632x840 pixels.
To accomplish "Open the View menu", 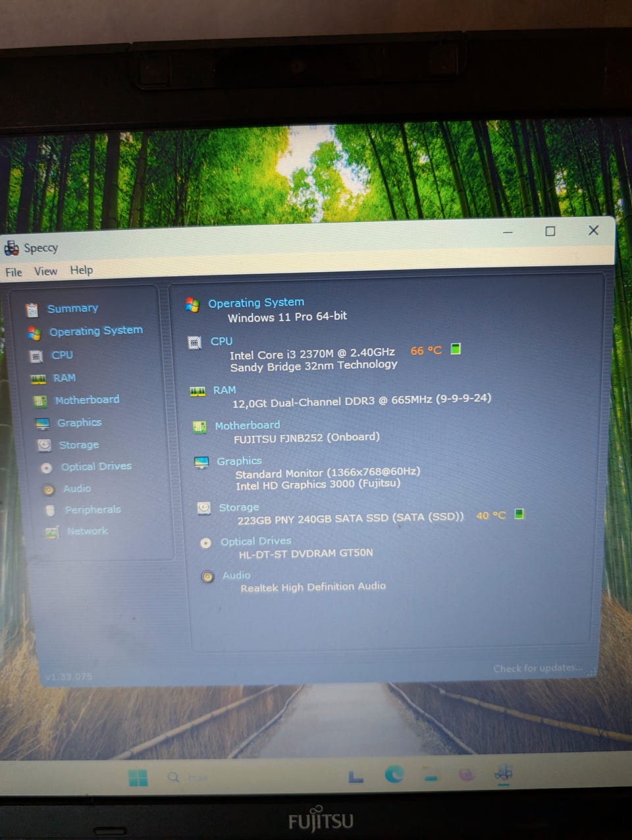I will pos(45,271).
